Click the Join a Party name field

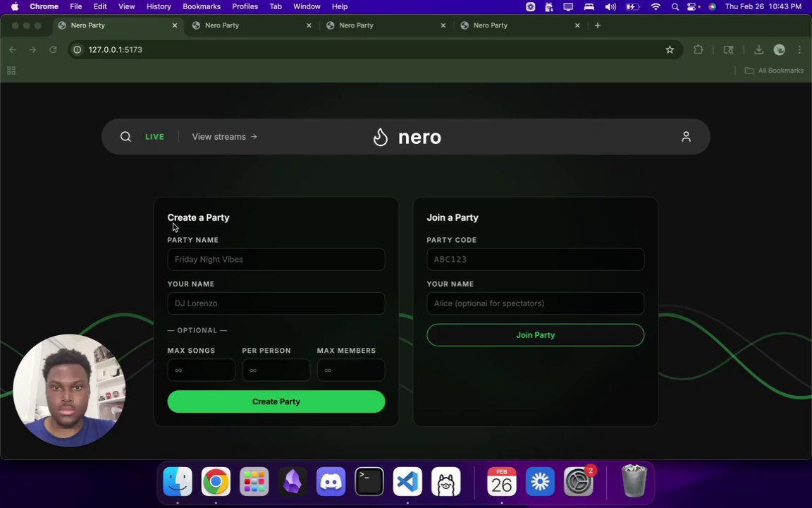click(536, 303)
